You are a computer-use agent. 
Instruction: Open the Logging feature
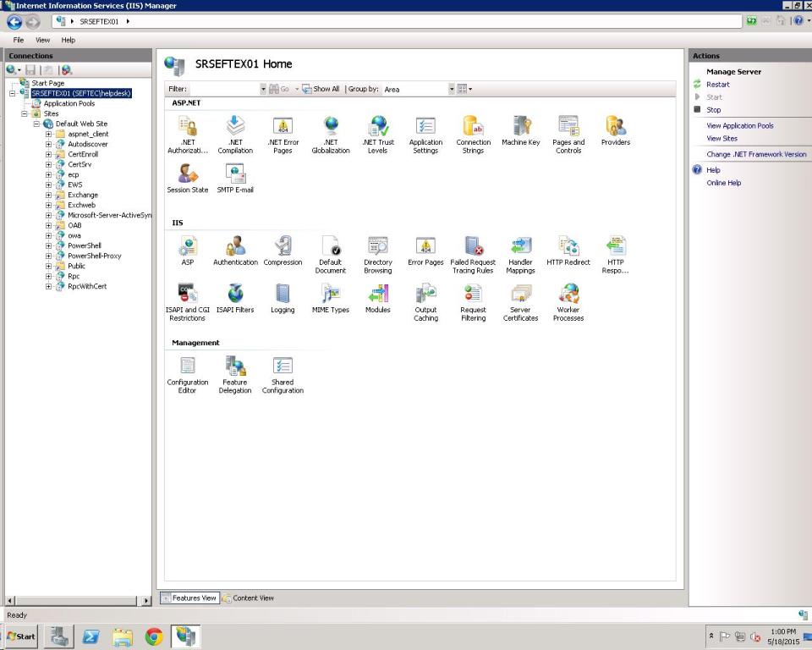click(283, 299)
